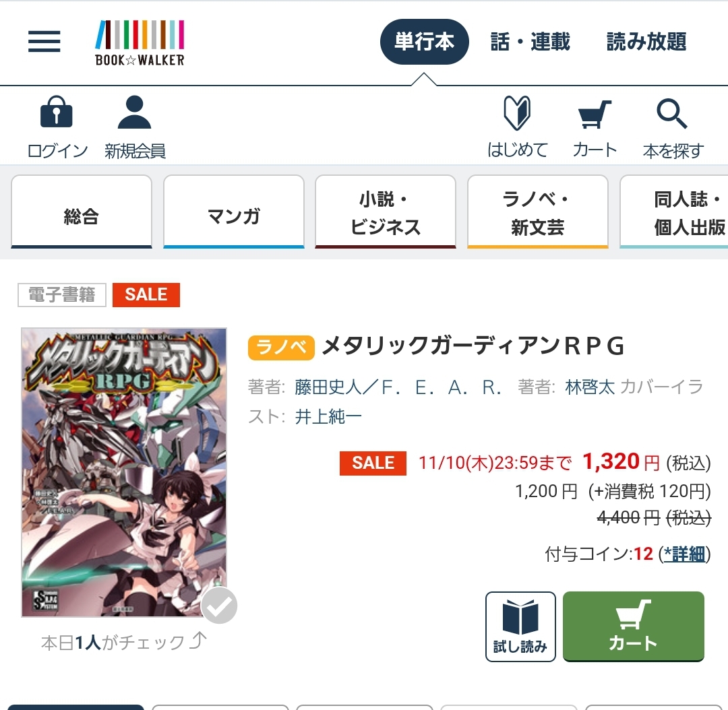Select the マンガ category tab
728x710 pixels.
pos(233,212)
